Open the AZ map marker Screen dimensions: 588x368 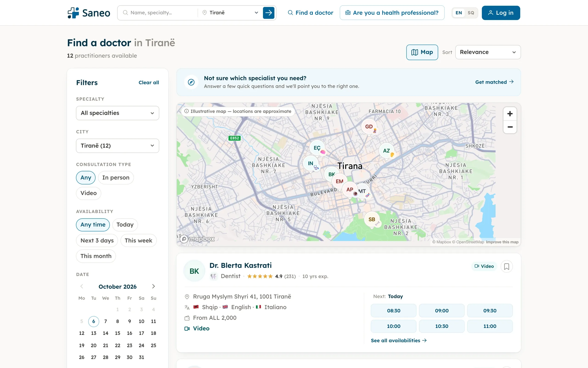(x=386, y=151)
